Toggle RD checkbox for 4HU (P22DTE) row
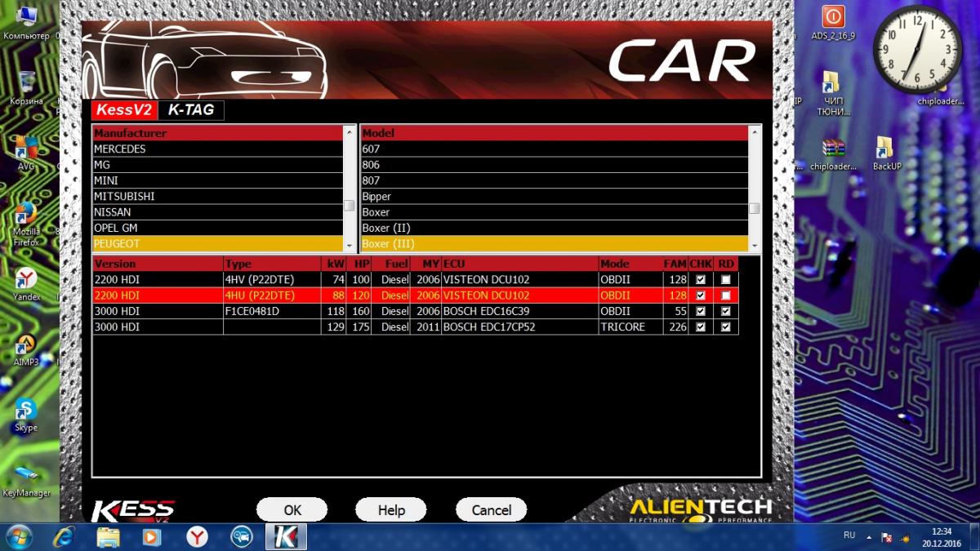The image size is (980, 551). click(x=726, y=295)
